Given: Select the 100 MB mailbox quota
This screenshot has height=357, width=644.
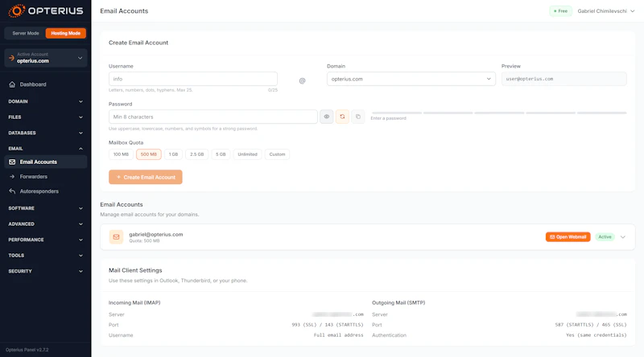Looking at the screenshot, I should pyautogui.click(x=121, y=154).
